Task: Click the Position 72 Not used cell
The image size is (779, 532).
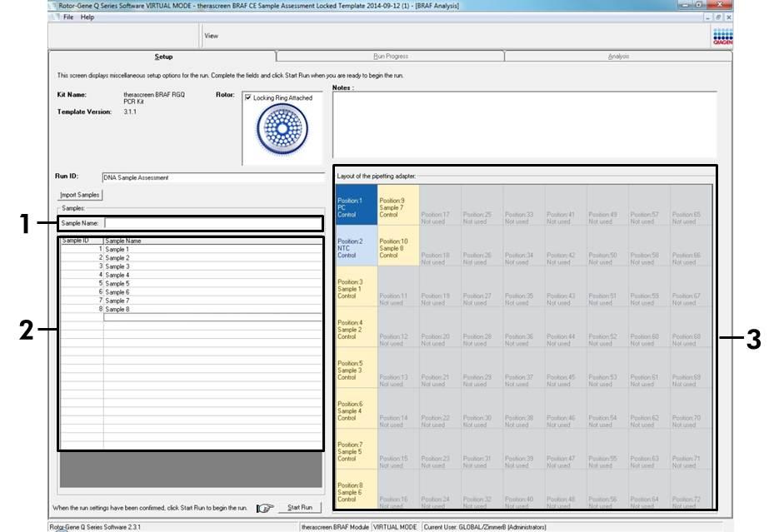Action: click(x=691, y=489)
